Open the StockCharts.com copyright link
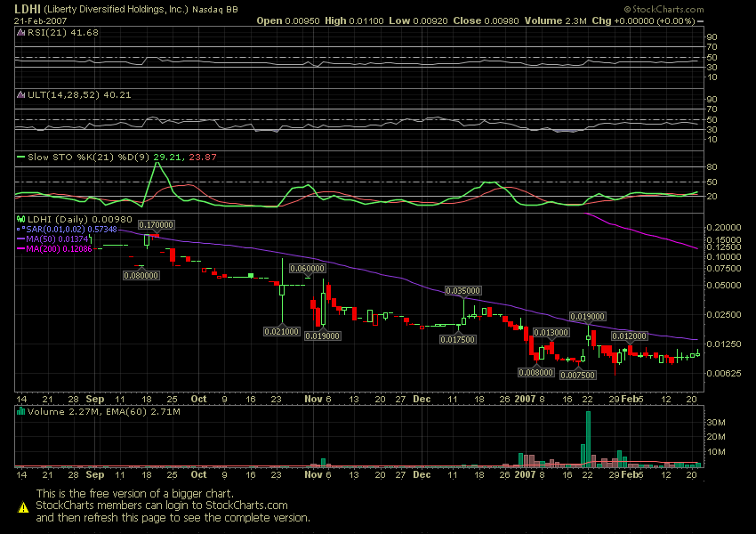 click(664, 9)
